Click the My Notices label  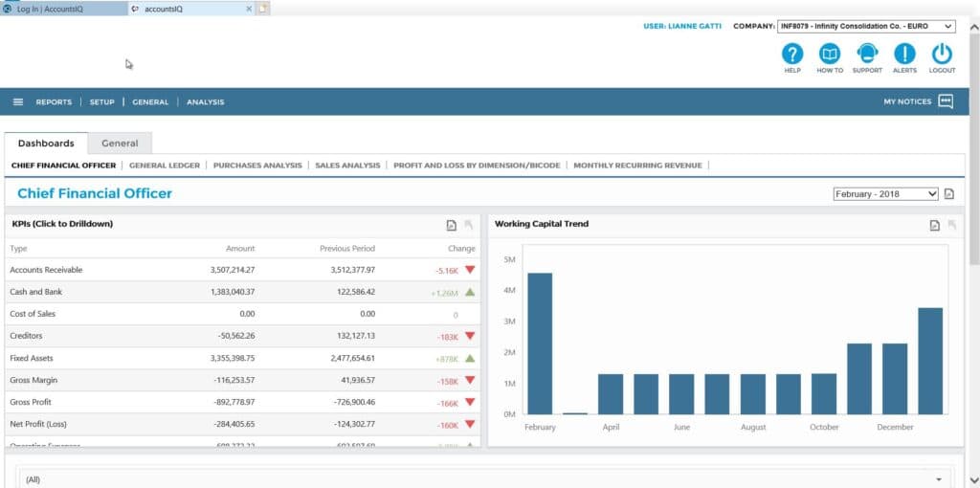[x=907, y=101]
